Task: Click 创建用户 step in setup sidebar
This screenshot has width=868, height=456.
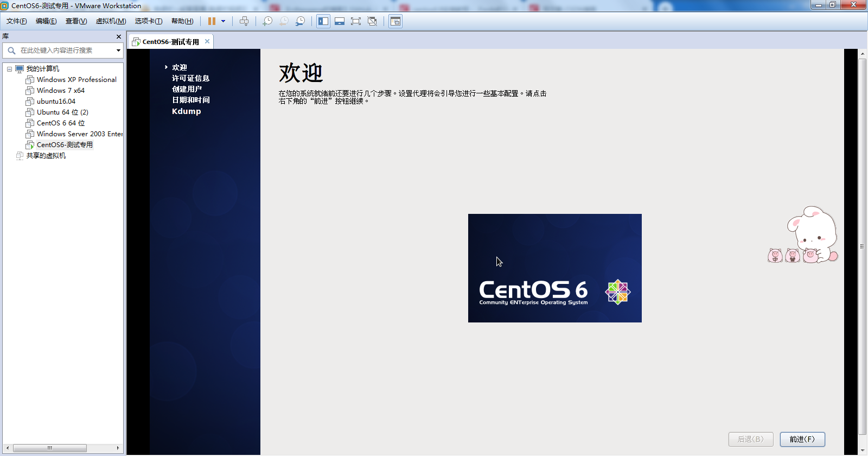Action: click(187, 89)
